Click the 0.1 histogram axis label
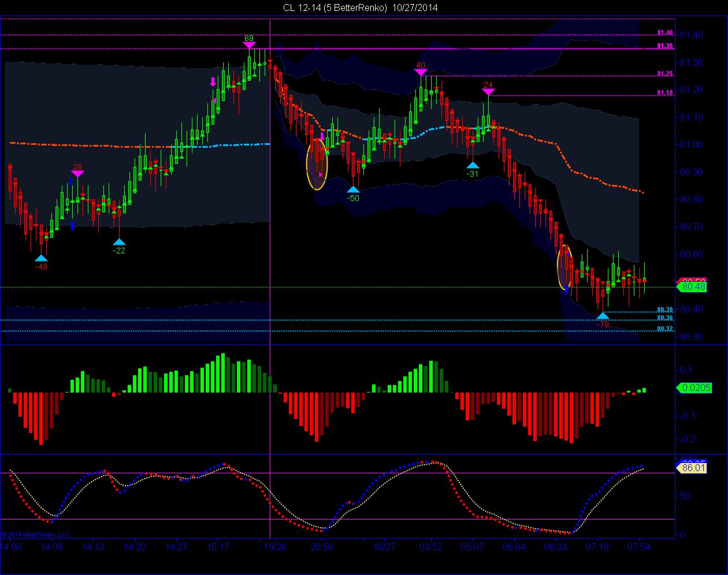The height and width of the screenshot is (575, 728). (687, 369)
